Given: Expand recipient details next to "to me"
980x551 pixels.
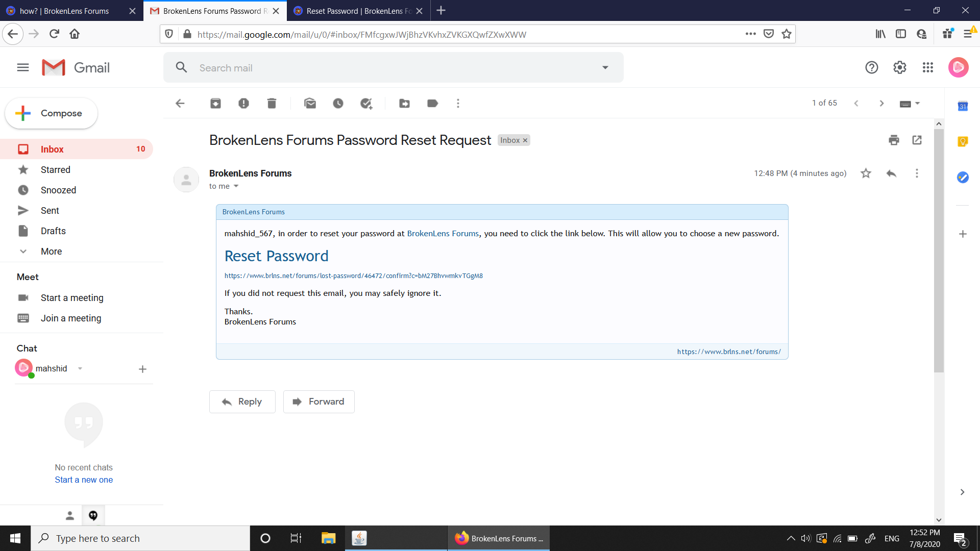Looking at the screenshot, I should click(x=236, y=186).
